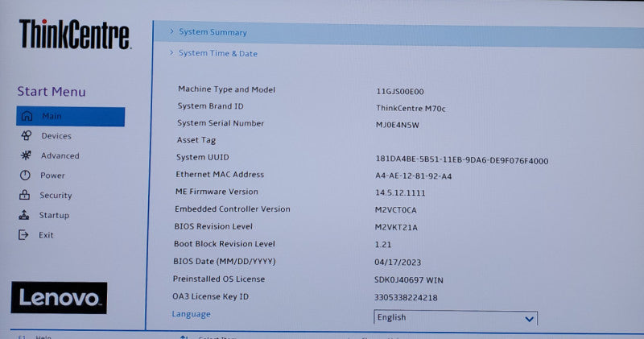This screenshot has height=339, width=644.
Task: Select ME firmware version 14.5.12.1111
Action: (400, 192)
